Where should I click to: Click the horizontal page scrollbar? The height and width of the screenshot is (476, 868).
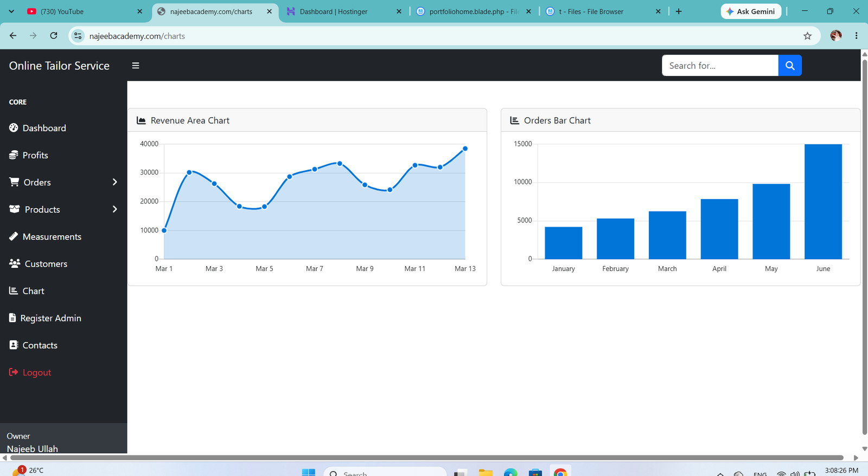426,458
